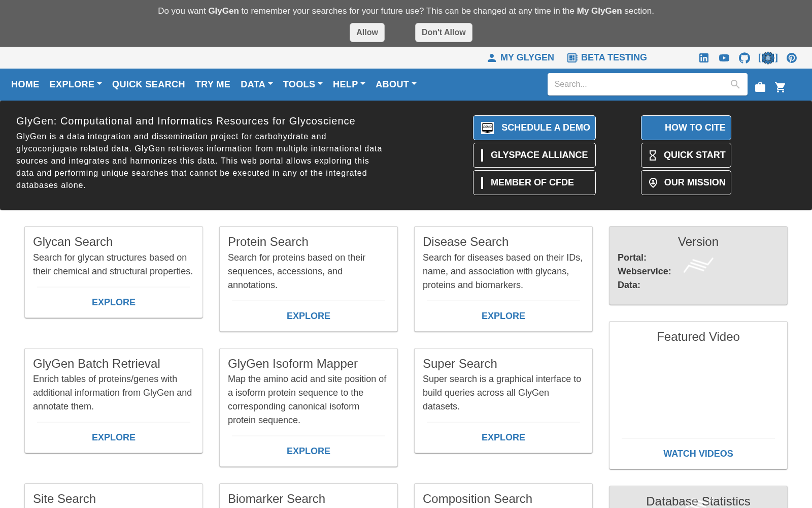Expand the Tools dropdown menu
The image size is (812, 508).
[302, 84]
